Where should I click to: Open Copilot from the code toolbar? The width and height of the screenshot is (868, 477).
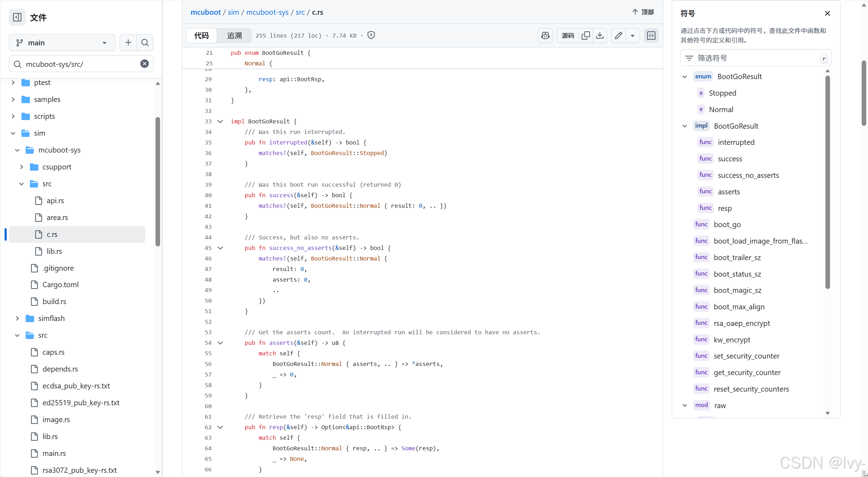coord(545,36)
